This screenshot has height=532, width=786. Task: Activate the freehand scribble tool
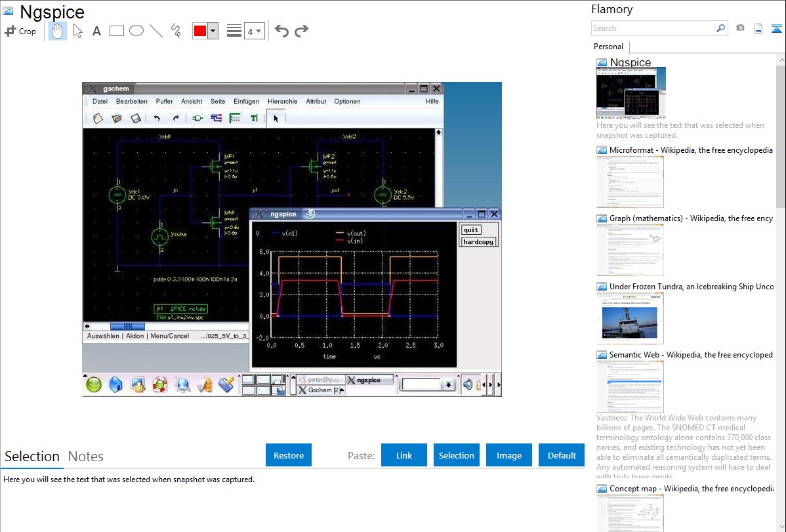tap(175, 31)
